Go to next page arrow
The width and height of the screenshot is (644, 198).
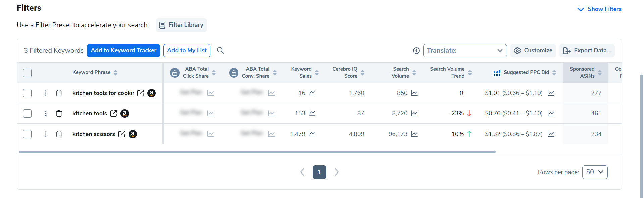[x=337, y=172]
